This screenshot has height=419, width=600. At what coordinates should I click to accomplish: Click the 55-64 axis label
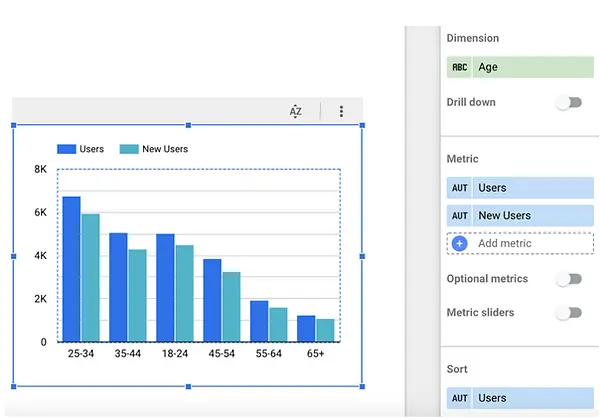(x=269, y=354)
